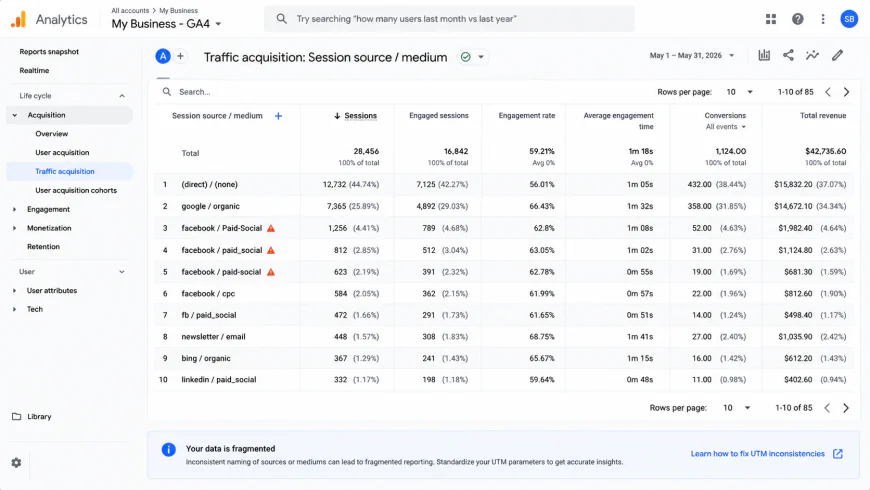Sort by Engagement rate column header
This screenshot has height=490, width=870.
coord(527,115)
